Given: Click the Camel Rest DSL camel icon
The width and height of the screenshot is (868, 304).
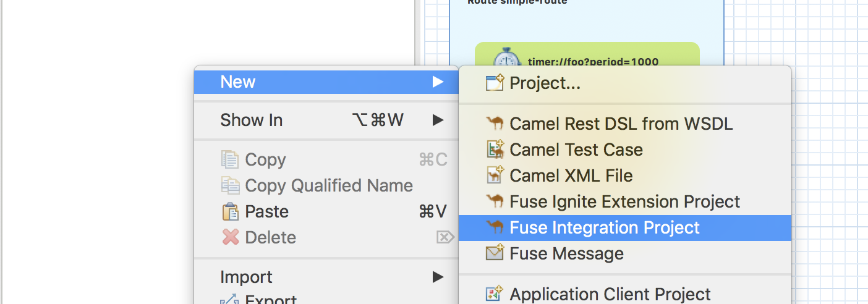Looking at the screenshot, I should point(495,124).
